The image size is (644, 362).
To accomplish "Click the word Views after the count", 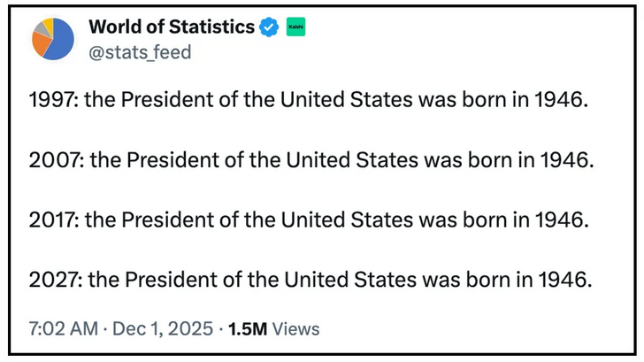I will (x=295, y=329).
